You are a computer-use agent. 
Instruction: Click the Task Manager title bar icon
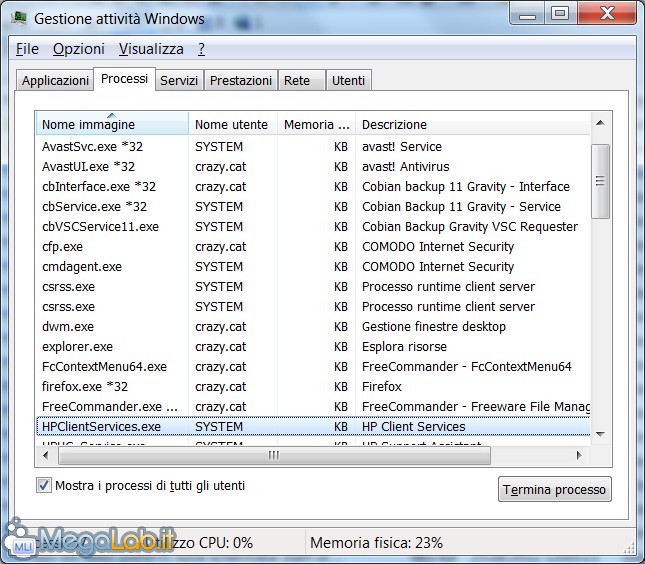click(19, 19)
